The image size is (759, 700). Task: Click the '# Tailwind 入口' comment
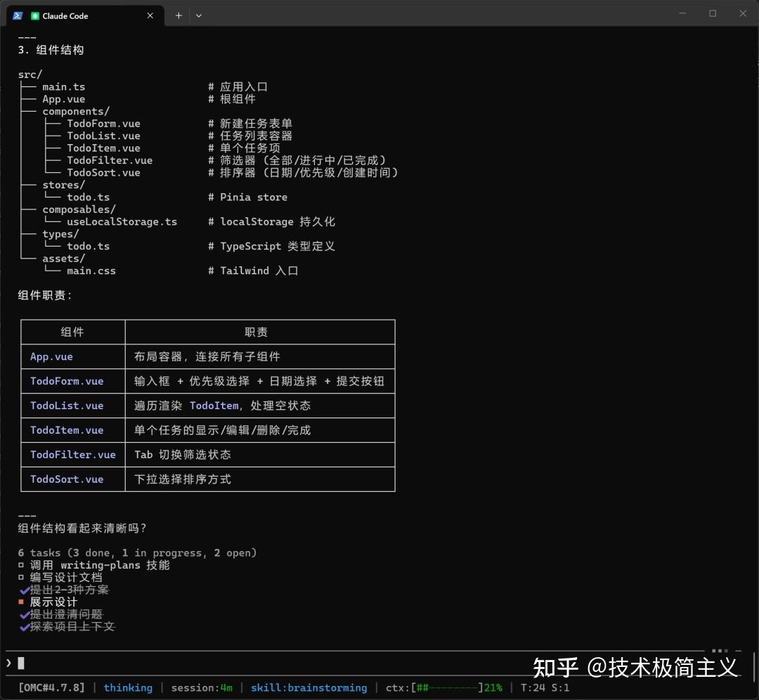pyautogui.click(x=253, y=271)
